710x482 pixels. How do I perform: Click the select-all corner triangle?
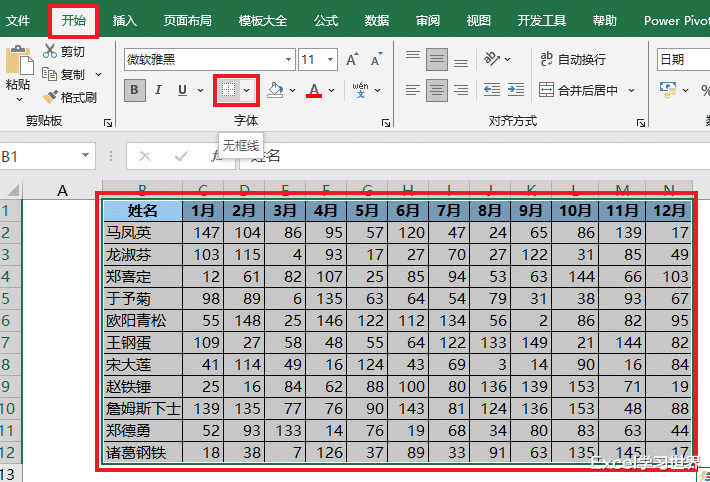pyautogui.click(x=14, y=190)
